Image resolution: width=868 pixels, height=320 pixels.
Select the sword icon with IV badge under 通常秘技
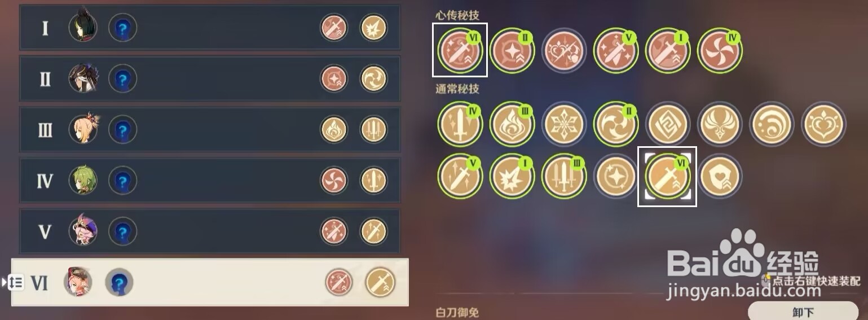(x=460, y=124)
